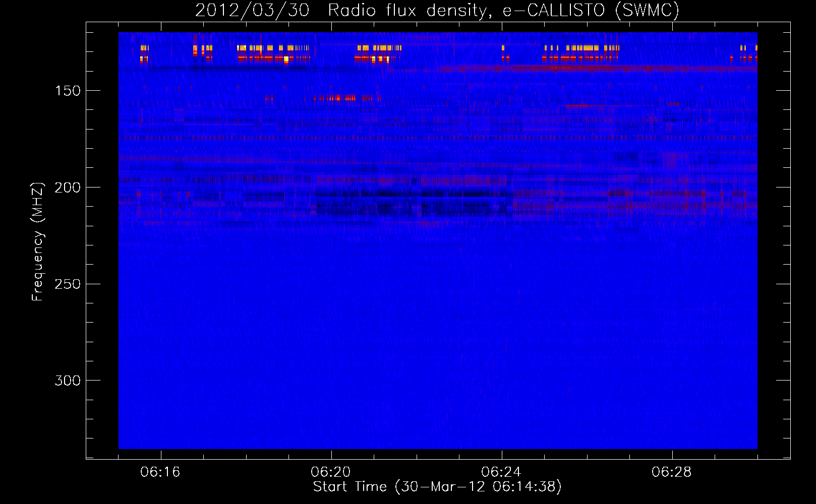Click the 250 frequency tick label
816x504 pixels.
click(68, 284)
